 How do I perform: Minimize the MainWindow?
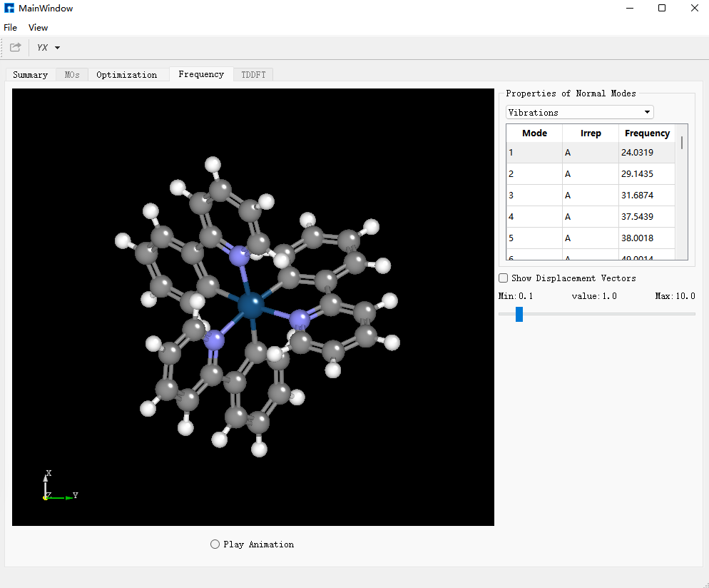[x=629, y=8]
